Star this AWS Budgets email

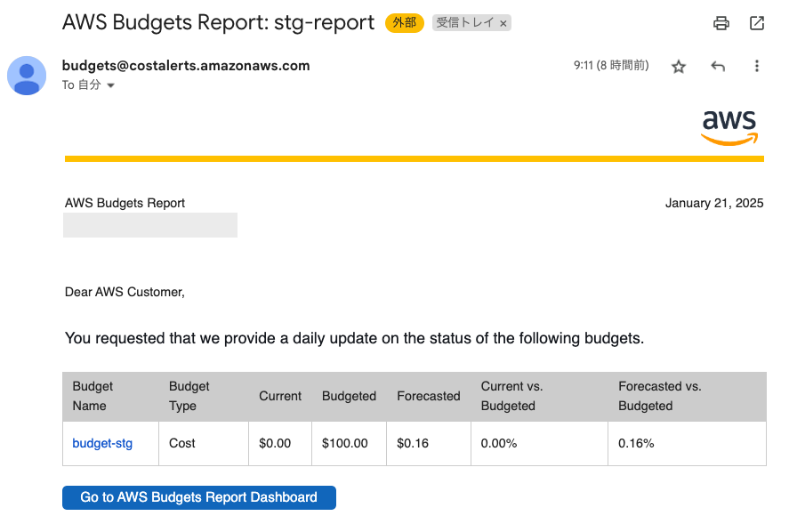pos(679,67)
